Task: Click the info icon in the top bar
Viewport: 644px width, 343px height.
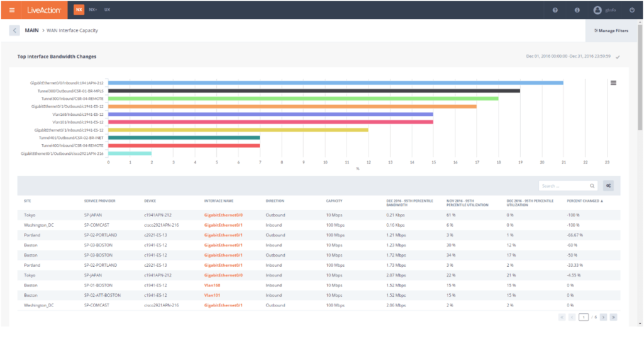Action: [577, 10]
